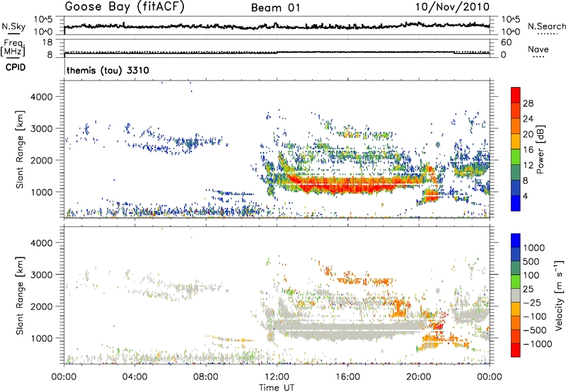Click the '-1000' tick on Velocity colorbar
The width and height of the screenshot is (566, 392).
[538, 344]
